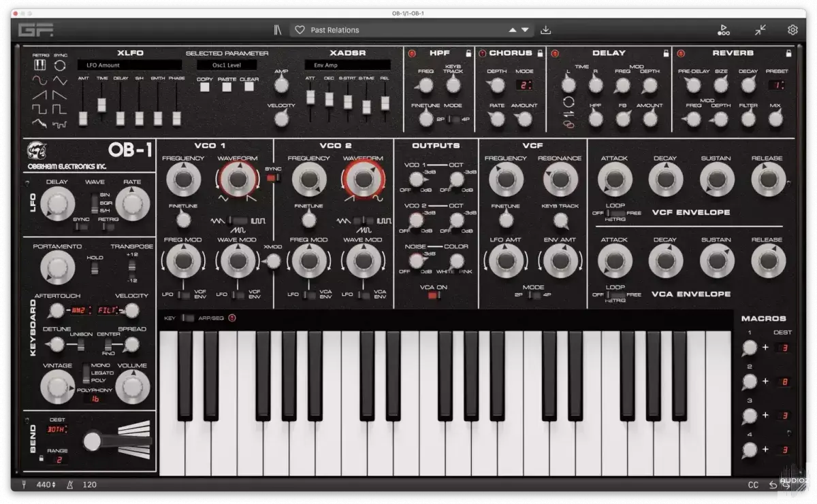817x504 pixels.
Task: Toggle the ARP/SEQ power button
Action: 232,318
